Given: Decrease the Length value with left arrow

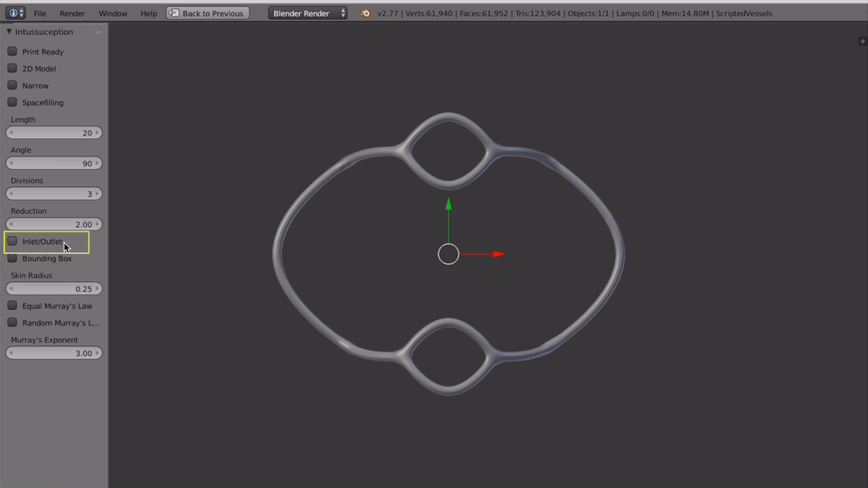Looking at the screenshot, I should (11, 133).
